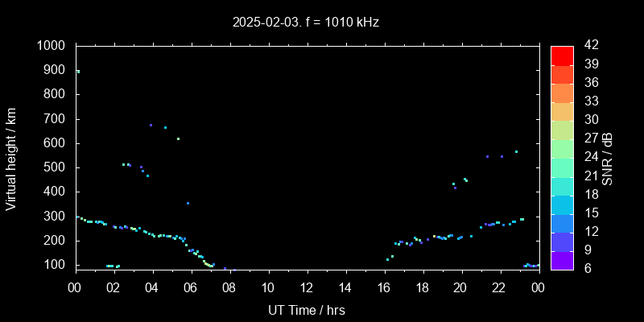
Task: Click the 'UT Time / hrs' axis label
Action: (x=306, y=309)
